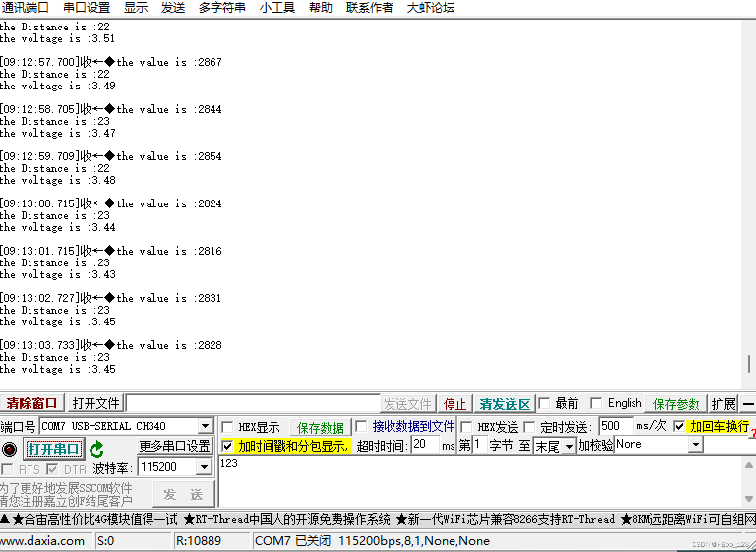Image resolution: width=756 pixels, height=552 pixels.
Task: Open the 显示 menu
Action: coord(136,8)
